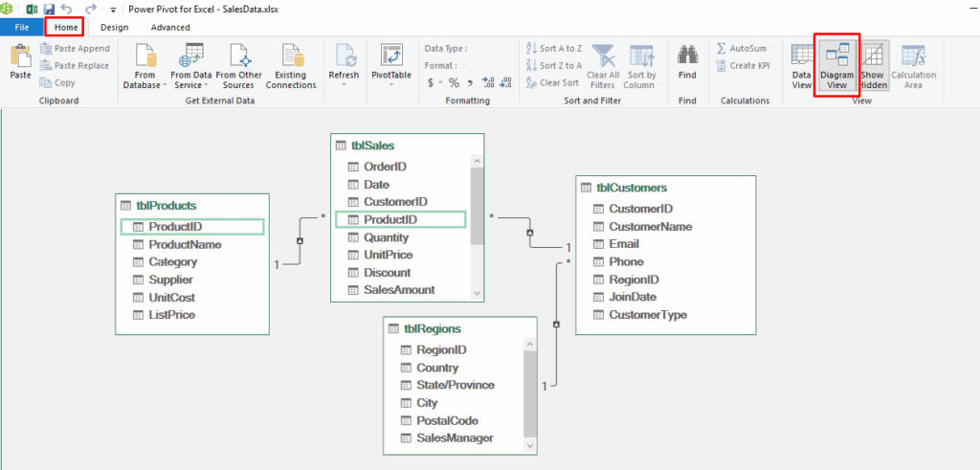Open the Calculation Area icon
The width and height of the screenshot is (980, 470).
[913, 57]
